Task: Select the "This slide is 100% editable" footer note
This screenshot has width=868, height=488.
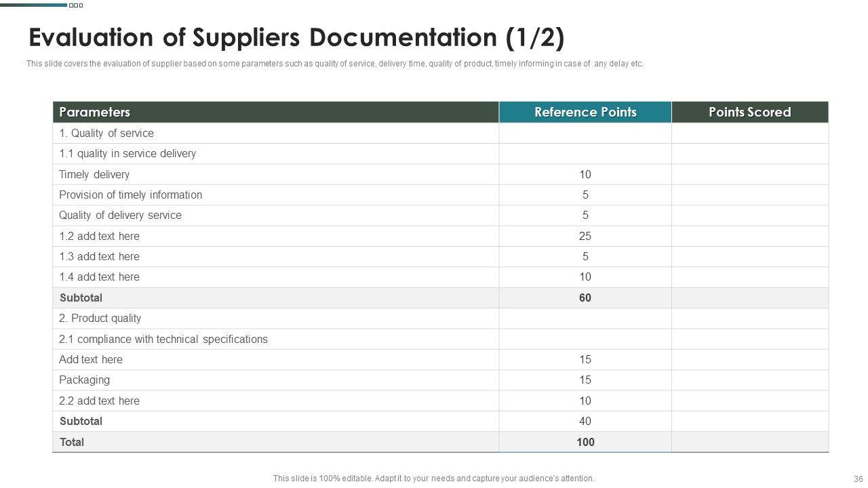Action: (434, 479)
